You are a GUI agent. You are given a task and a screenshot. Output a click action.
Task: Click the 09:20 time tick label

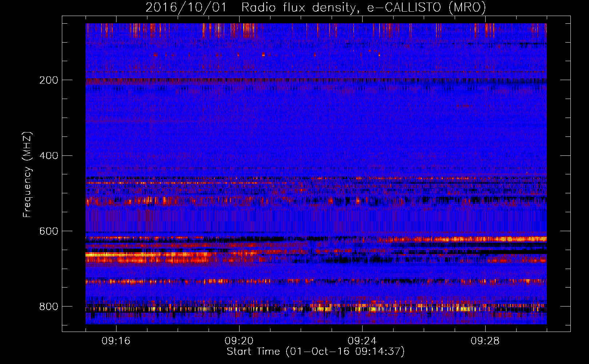[x=239, y=341]
